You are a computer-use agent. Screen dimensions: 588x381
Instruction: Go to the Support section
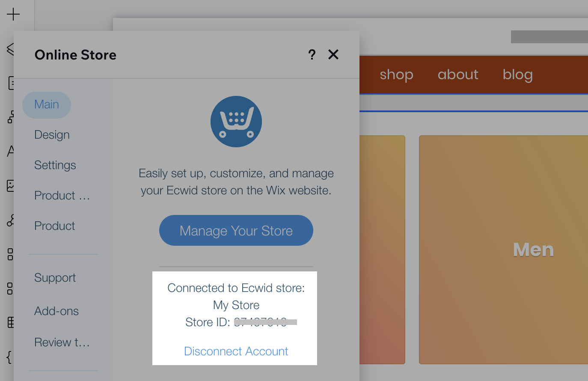pos(55,278)
